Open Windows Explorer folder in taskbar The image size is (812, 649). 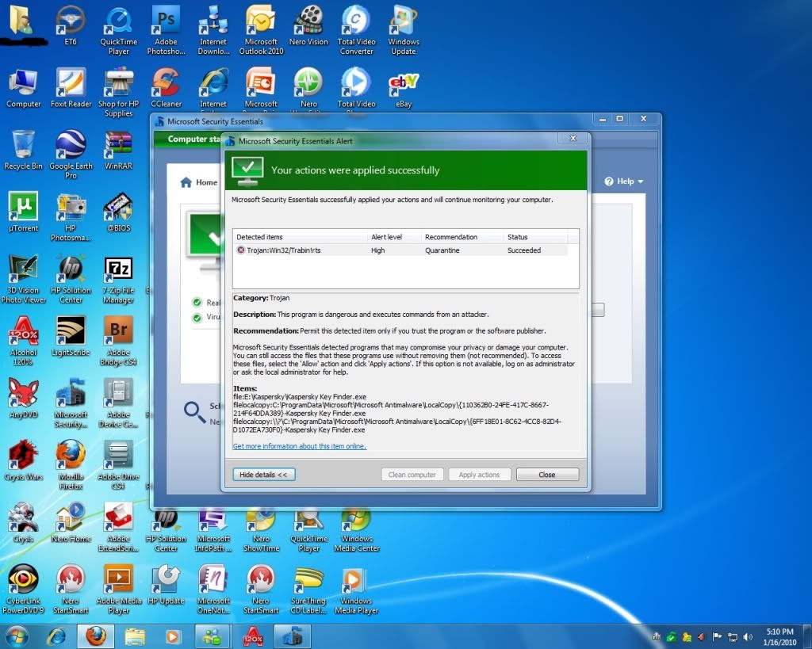click(x=135, y=636)
